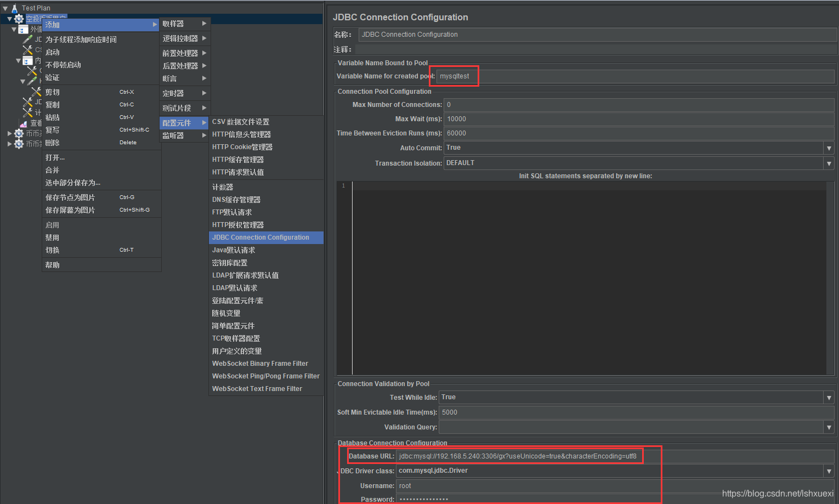
Task: Select 粘贴 from the context menu
Action: pyautogui.click(x=101, y=117)
